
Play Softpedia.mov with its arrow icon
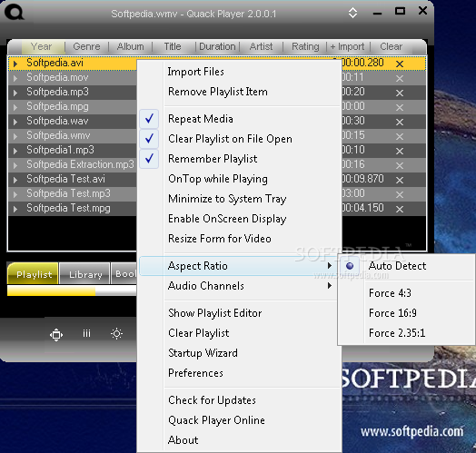click(15, 78)
